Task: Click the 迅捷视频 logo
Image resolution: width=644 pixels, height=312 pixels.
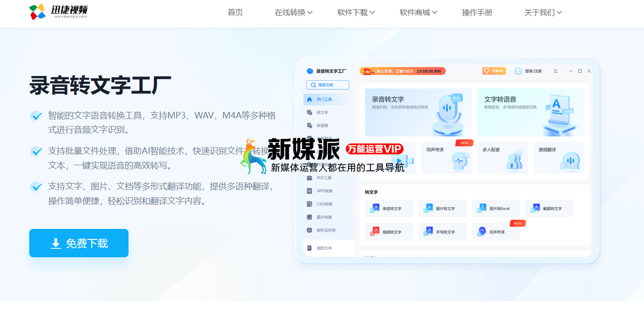Action: tap(59, 12)
